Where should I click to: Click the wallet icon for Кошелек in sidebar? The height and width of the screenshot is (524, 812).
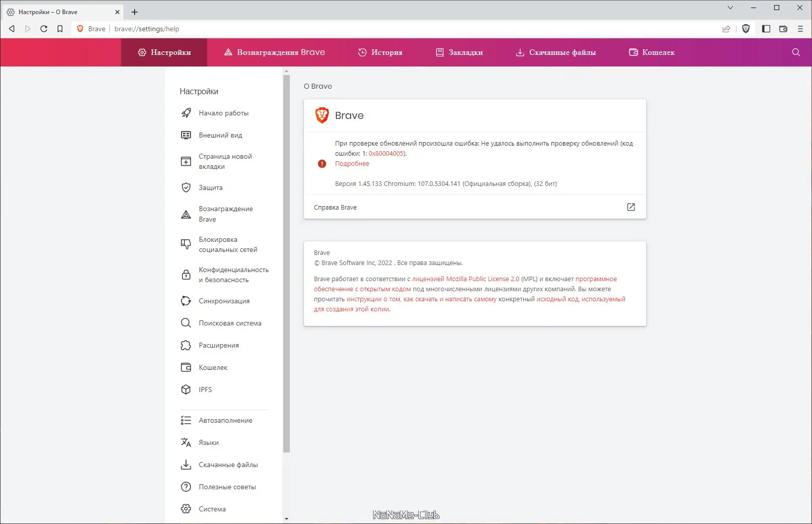point(186,367)
